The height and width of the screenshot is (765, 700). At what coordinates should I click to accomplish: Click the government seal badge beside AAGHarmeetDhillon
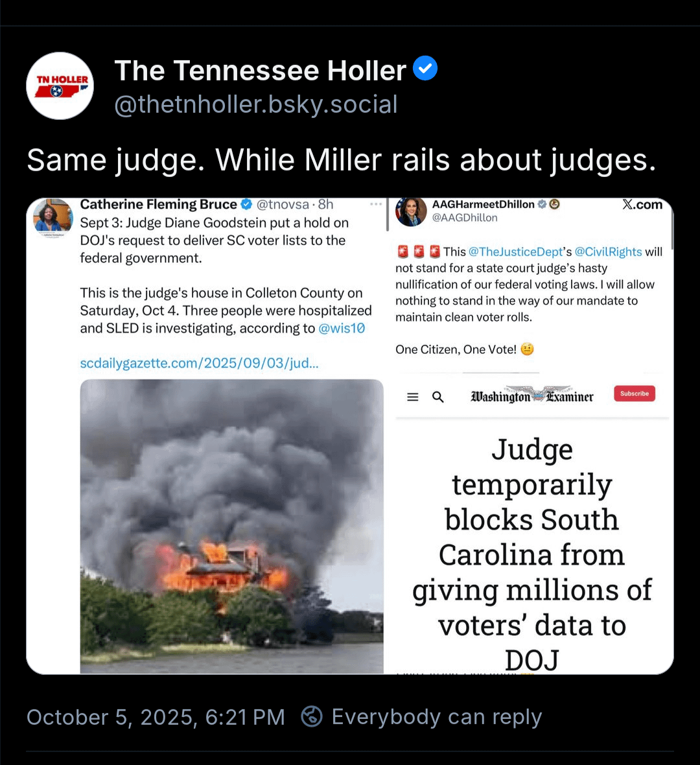pyautogui.click(x=555, y=204)
